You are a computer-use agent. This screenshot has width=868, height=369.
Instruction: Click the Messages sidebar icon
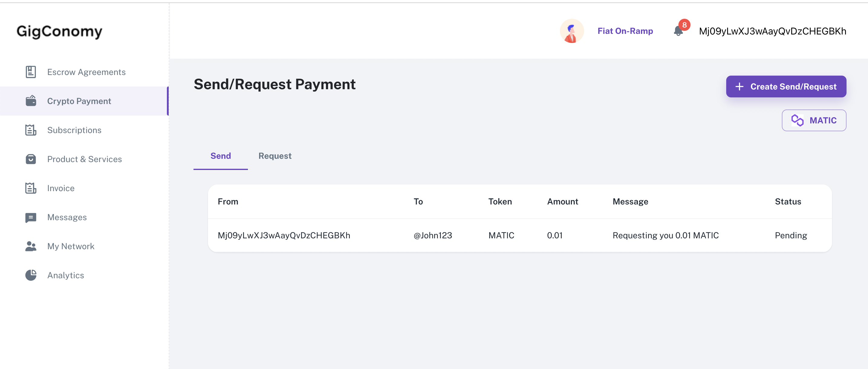[x=31, y=217]
